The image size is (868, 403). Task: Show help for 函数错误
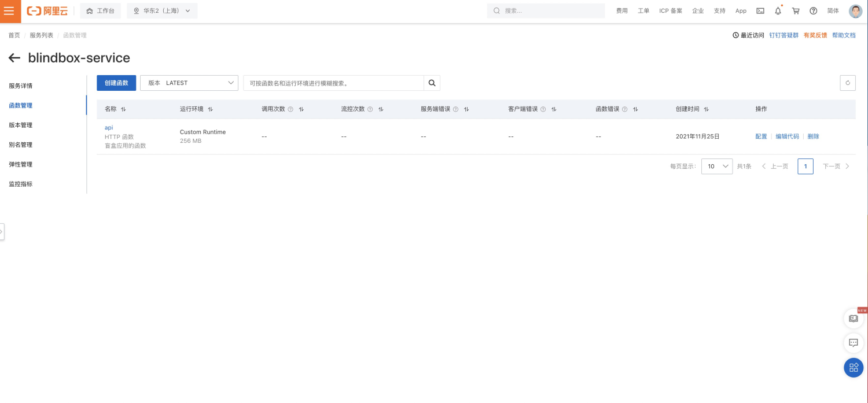[624, 109]
